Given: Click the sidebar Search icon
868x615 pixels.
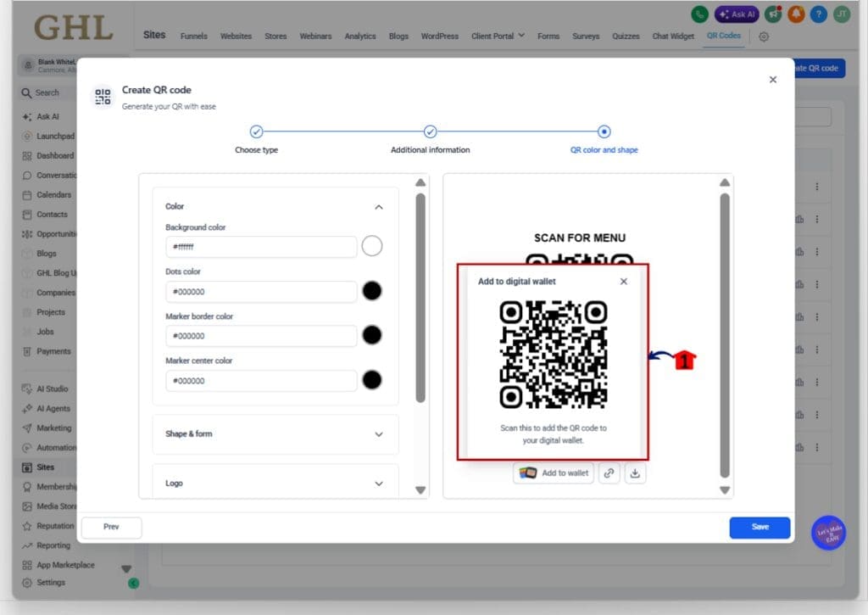Looking at the screenshot, I should pos(26,93).
